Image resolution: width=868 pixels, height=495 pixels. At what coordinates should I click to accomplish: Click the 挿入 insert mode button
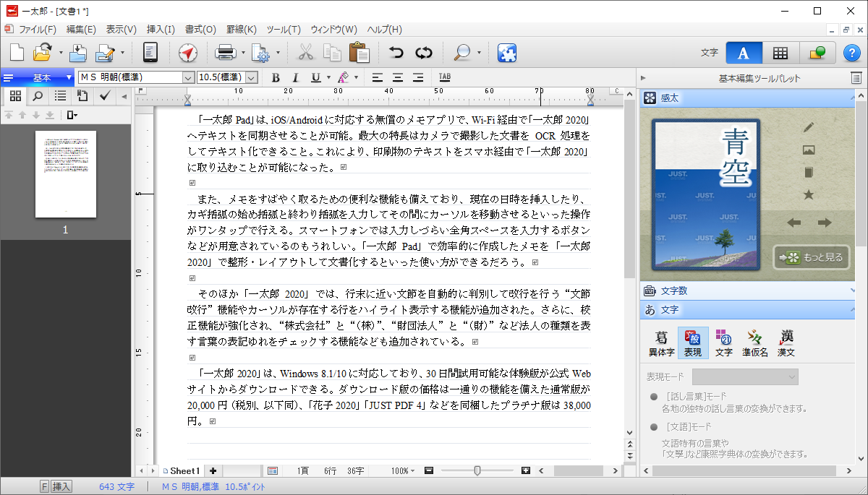click(61, 487)
